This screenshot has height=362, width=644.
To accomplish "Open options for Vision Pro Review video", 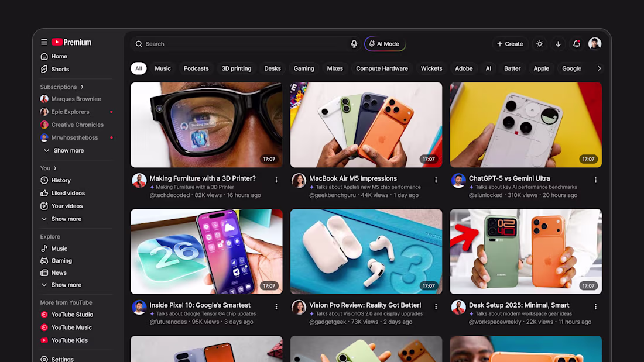I will point(436,306).
